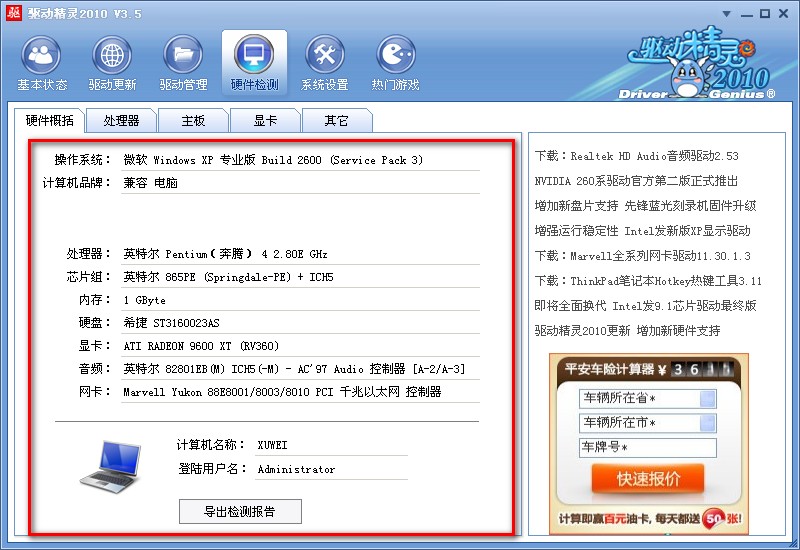The width and height of the screenshot is (800, 550).
Task: Switch to the 处理器 tab
Action: coord(121,121)
